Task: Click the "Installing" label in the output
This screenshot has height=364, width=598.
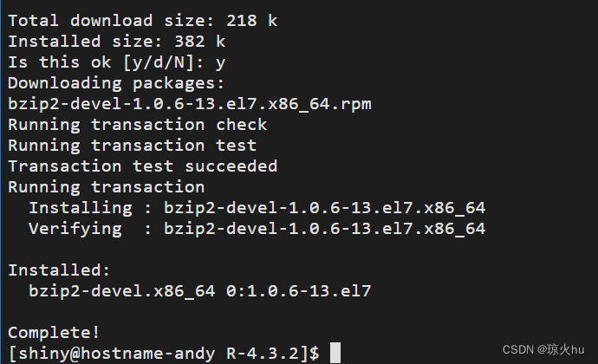Action: pos(80,208)
